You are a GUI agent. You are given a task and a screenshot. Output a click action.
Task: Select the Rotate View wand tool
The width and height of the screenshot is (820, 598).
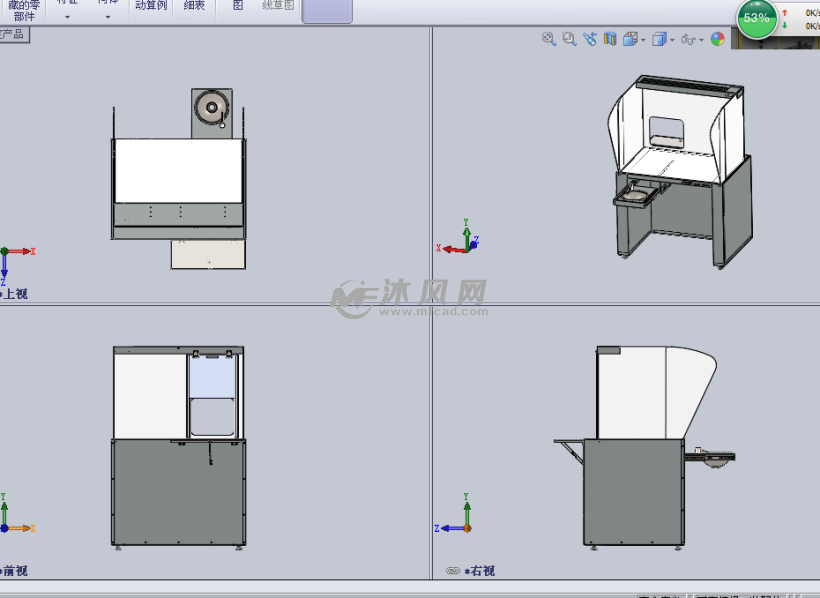pos(589,40)
